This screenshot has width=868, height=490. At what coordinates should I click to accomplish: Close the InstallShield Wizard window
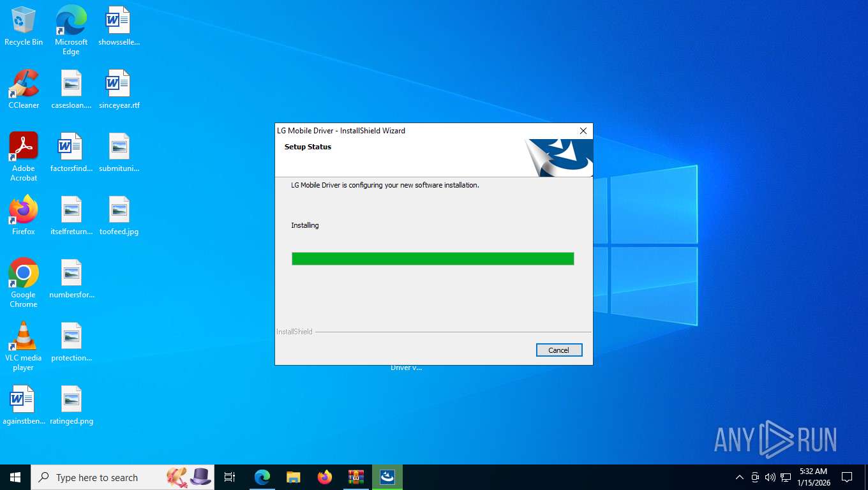(583, 131)
